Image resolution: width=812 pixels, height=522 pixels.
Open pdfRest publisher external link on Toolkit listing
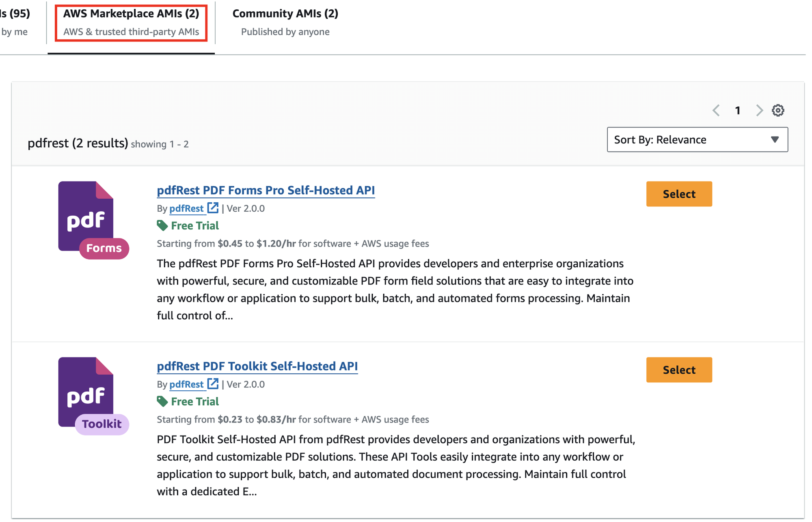(213, 384)
